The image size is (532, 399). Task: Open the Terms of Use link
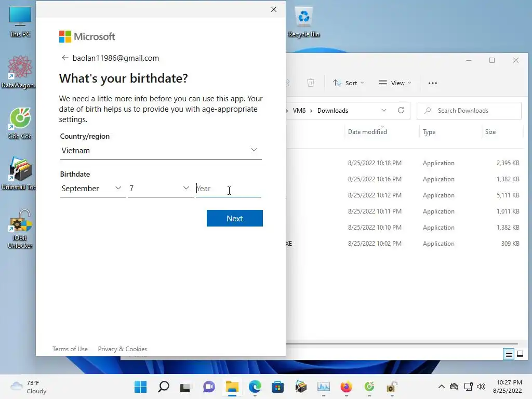(70, 349)
